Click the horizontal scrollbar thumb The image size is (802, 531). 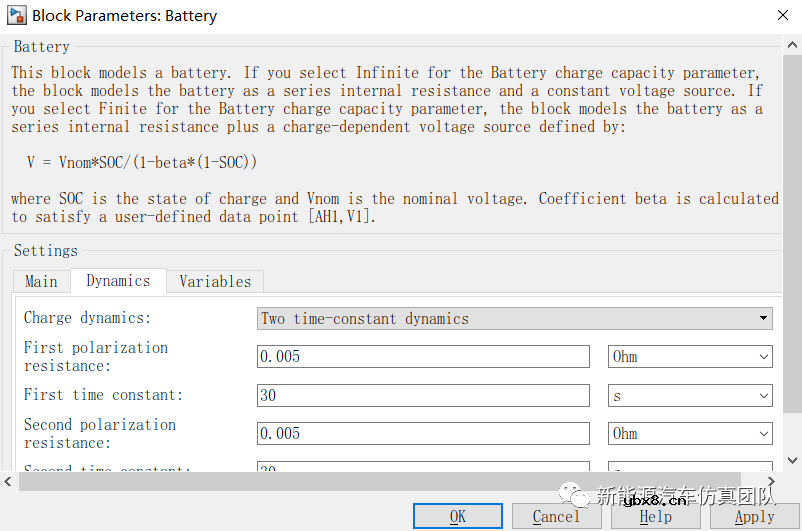coord(380,481)
